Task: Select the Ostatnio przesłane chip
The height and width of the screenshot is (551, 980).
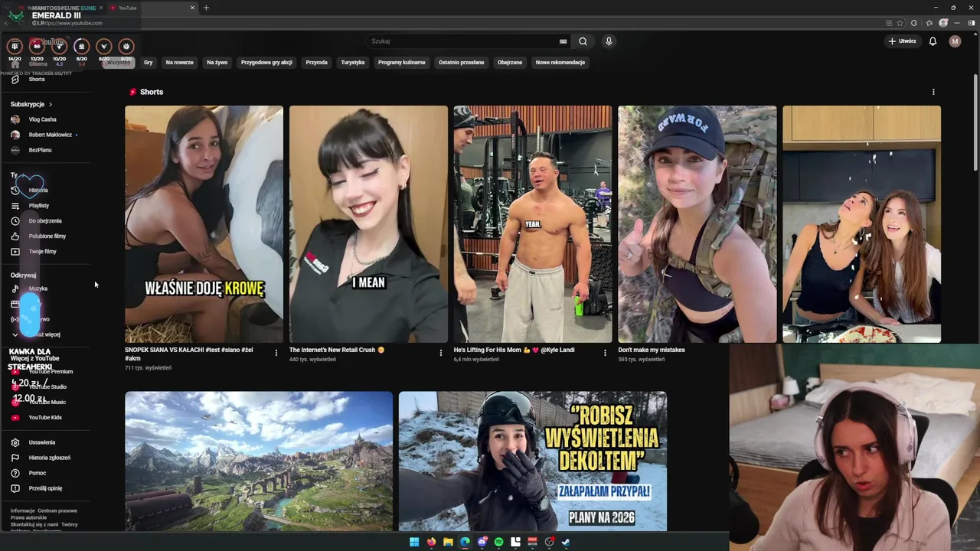Action: [462, 63]
